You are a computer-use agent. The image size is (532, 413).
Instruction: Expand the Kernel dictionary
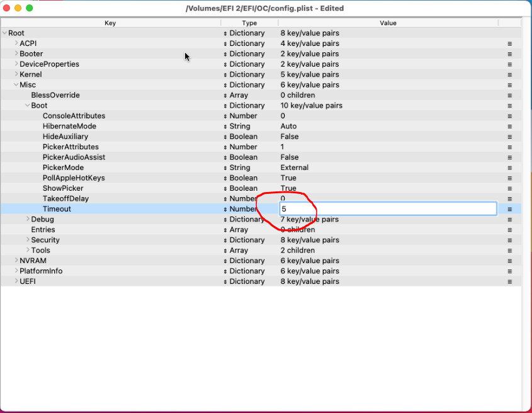point(16,74)
